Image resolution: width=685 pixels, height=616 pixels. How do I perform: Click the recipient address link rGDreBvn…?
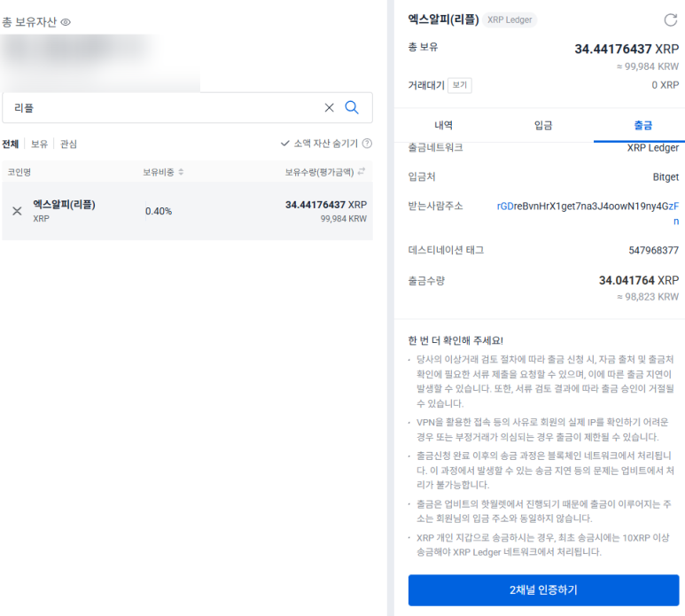588,214
